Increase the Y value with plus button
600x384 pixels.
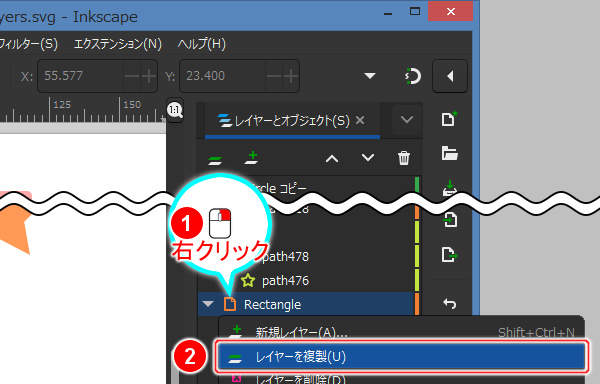coord(291,76)
